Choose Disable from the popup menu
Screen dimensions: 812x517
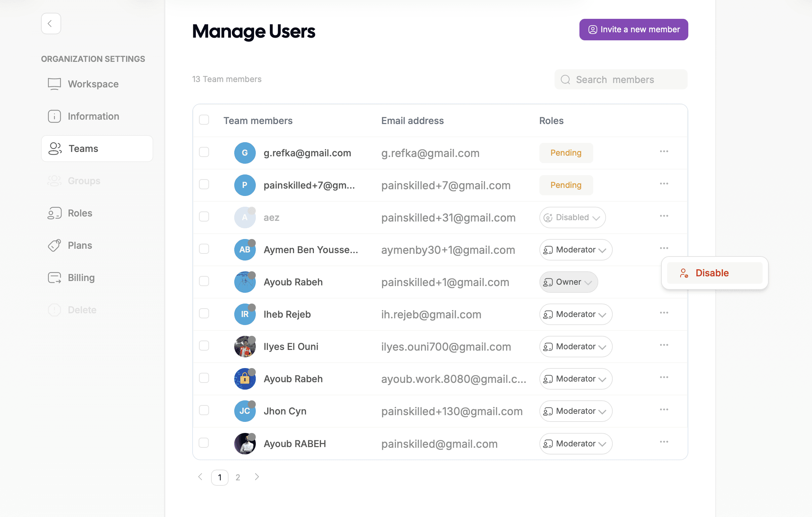712,273
